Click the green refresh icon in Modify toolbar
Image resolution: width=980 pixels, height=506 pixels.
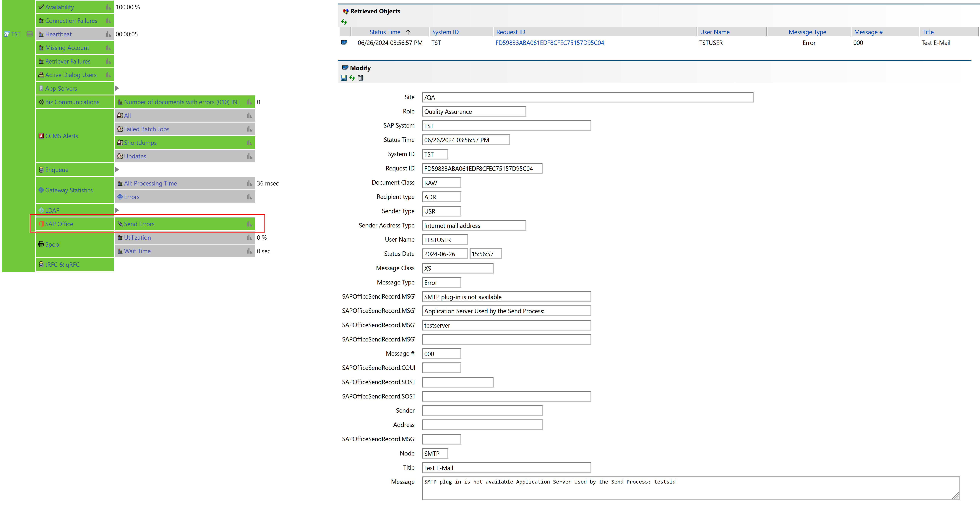coord(352,78)
